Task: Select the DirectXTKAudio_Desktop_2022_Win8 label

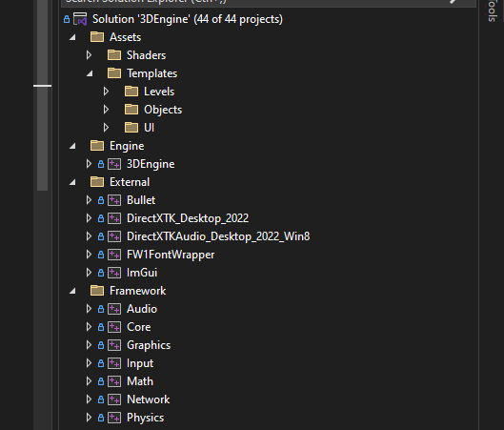Action: pyautogui.click(x=218, y=236)
